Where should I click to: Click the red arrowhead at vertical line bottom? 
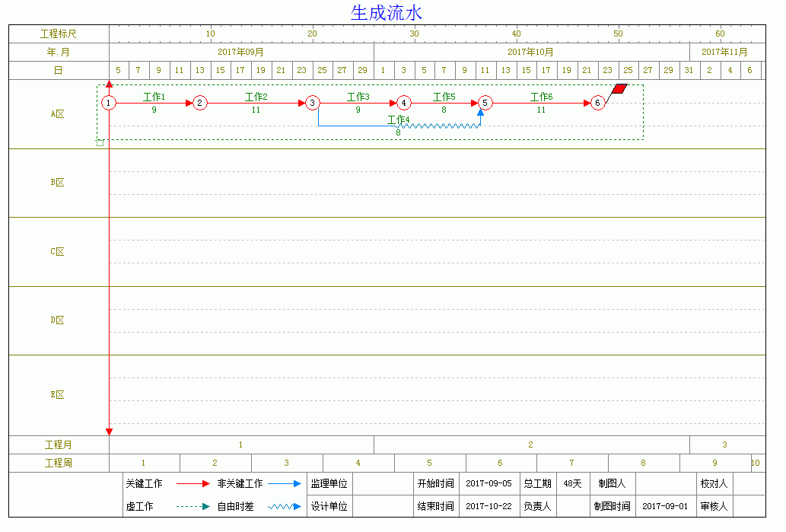[x=110, y=432]
